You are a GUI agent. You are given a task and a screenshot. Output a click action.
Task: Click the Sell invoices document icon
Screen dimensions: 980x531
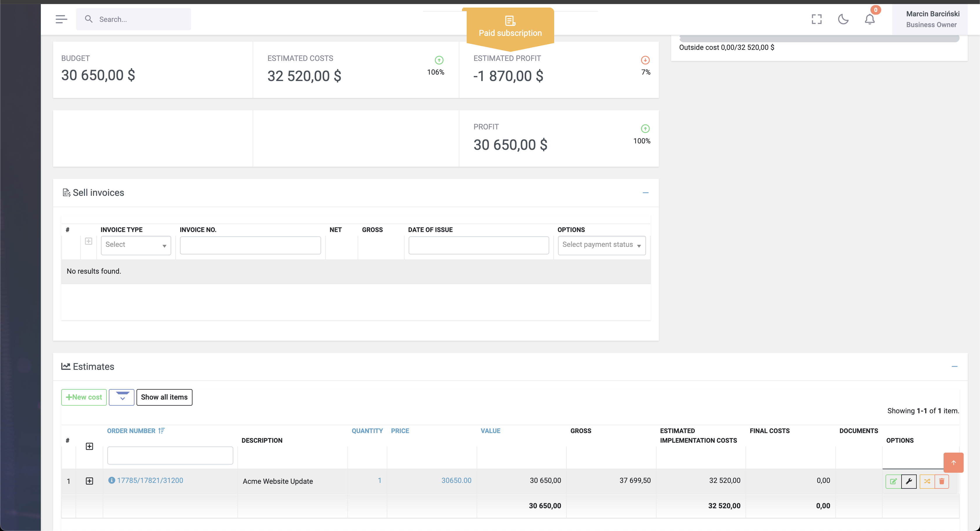66,193
